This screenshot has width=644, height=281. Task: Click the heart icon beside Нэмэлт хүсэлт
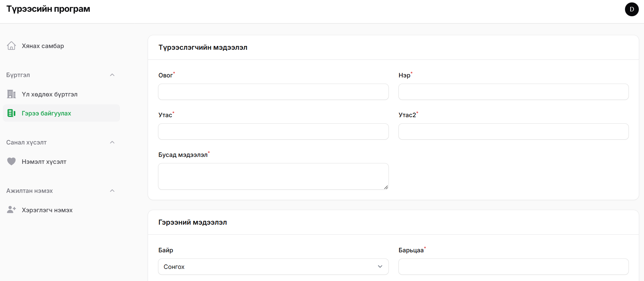[11, 161]
